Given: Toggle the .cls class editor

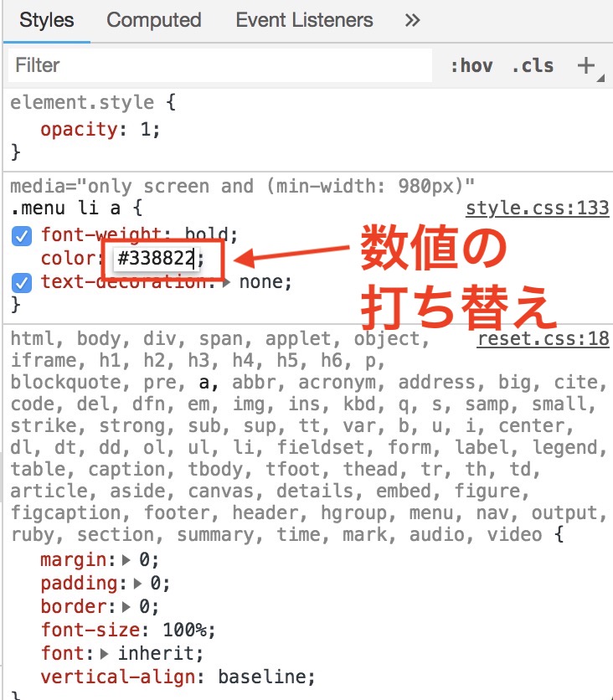Looking at the screenshot, I should pyautogui.click(x=533, y=65).
